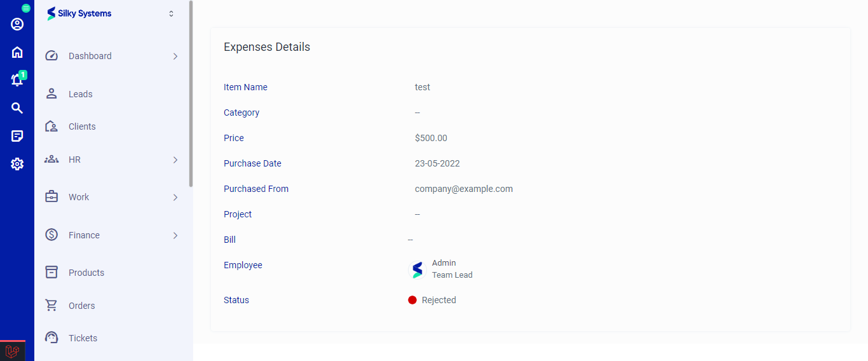Click the HR people group icon
Image resolution: width=868 pixels, height=361 pixels.
click(51, 160)
